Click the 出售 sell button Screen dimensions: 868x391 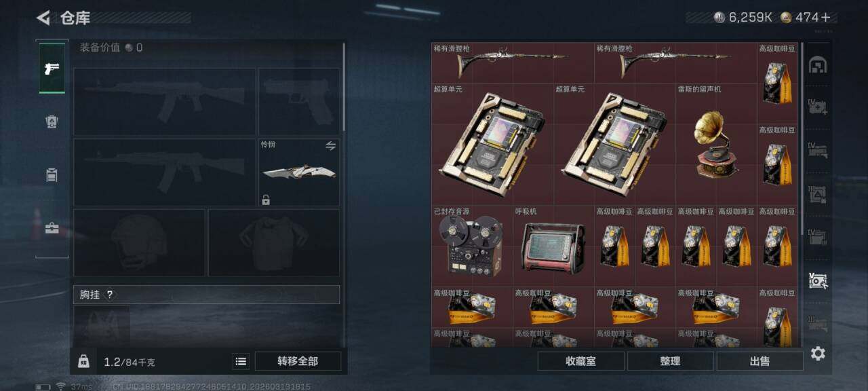[759, 361]
